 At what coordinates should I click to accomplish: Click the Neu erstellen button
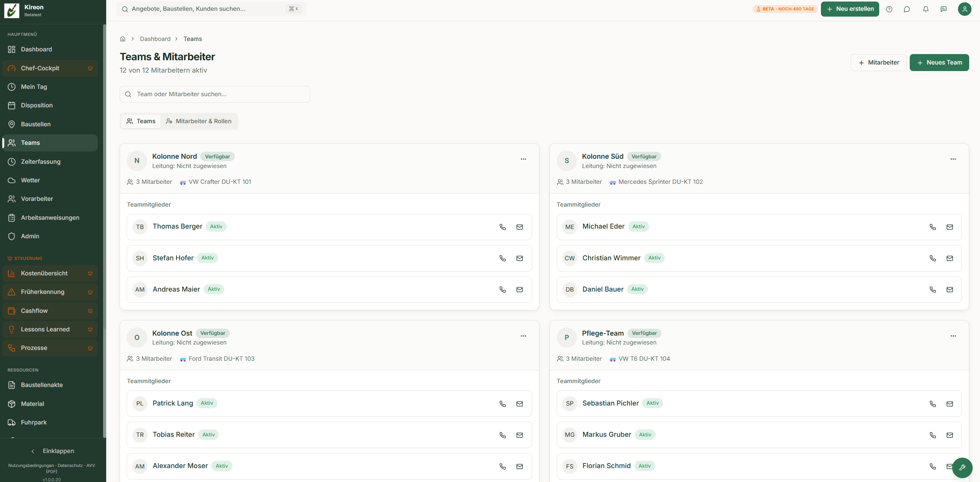[x=849, y=9]
